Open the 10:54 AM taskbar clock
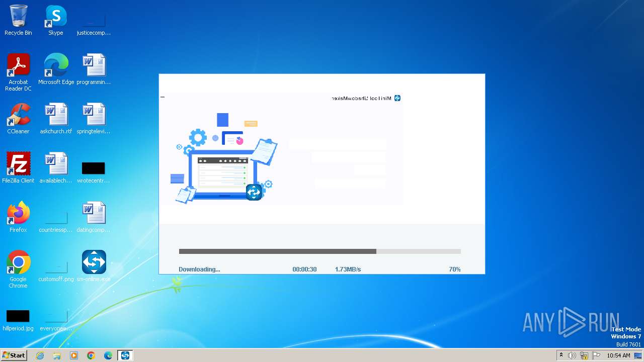This screenshot has height=362, width=644. coord(618,355)
